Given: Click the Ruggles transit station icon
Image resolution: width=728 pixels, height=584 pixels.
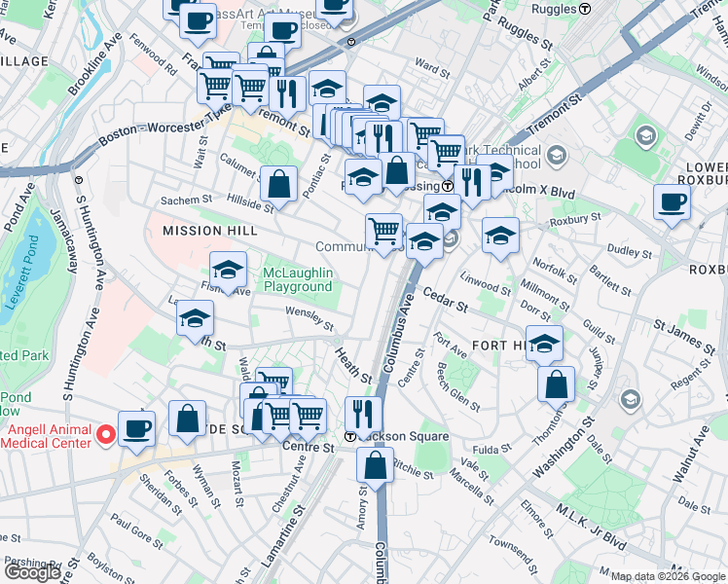Looking at the screenshot, I should click(x=587, y=9).
